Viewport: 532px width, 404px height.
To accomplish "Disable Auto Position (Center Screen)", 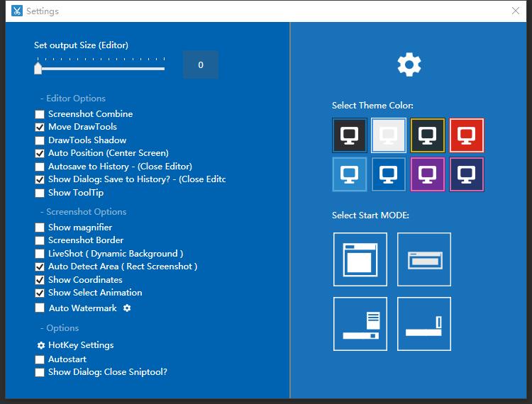I will pos(40,153).
